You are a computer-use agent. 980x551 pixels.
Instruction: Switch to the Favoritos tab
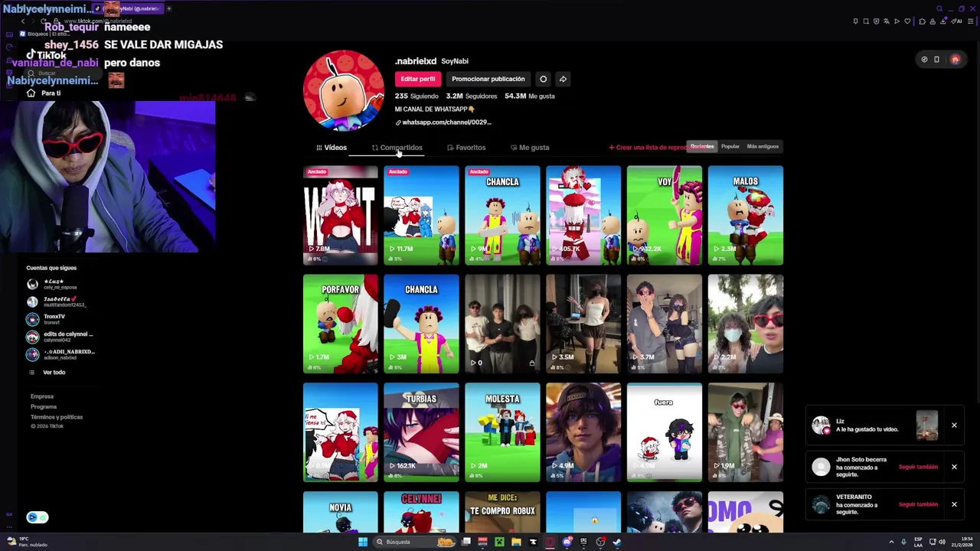(466, 148)
